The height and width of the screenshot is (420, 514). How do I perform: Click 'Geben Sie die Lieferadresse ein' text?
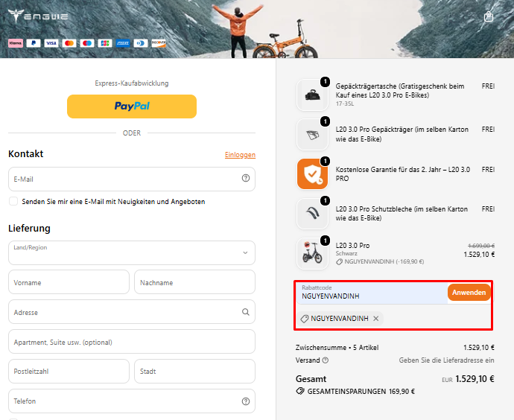(446, 360)
